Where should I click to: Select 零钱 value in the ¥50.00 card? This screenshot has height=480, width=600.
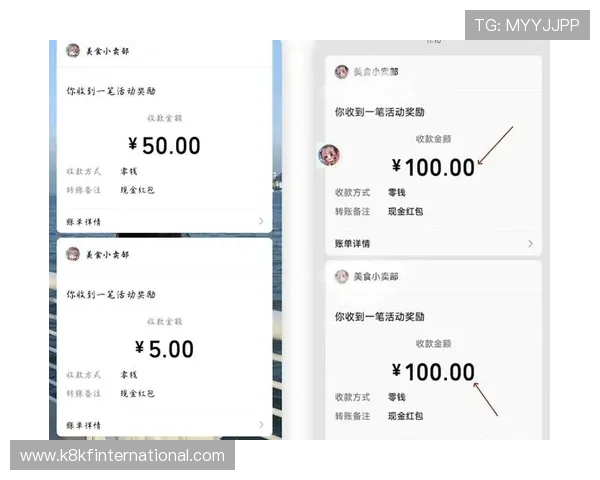[x=129, y=171]
